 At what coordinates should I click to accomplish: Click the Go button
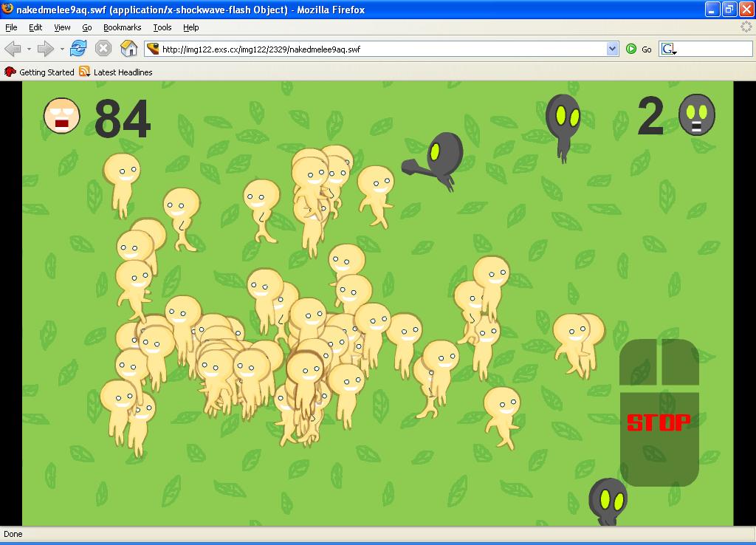(x=639, y=49)
